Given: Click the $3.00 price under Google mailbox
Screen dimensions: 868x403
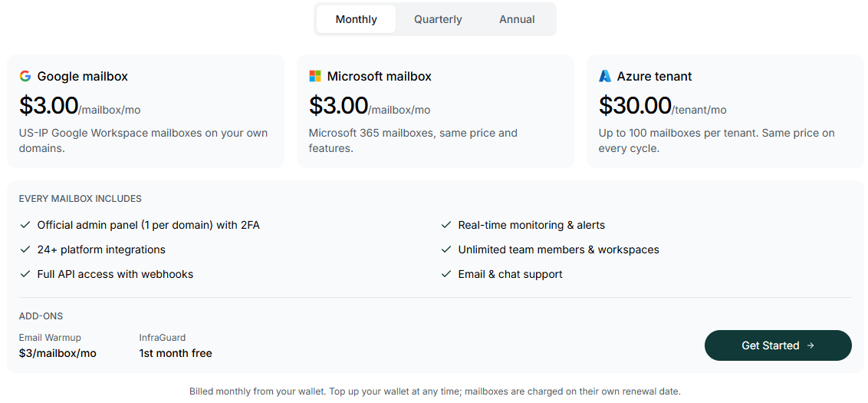Looking at the screenshot, I should (48, 105).
